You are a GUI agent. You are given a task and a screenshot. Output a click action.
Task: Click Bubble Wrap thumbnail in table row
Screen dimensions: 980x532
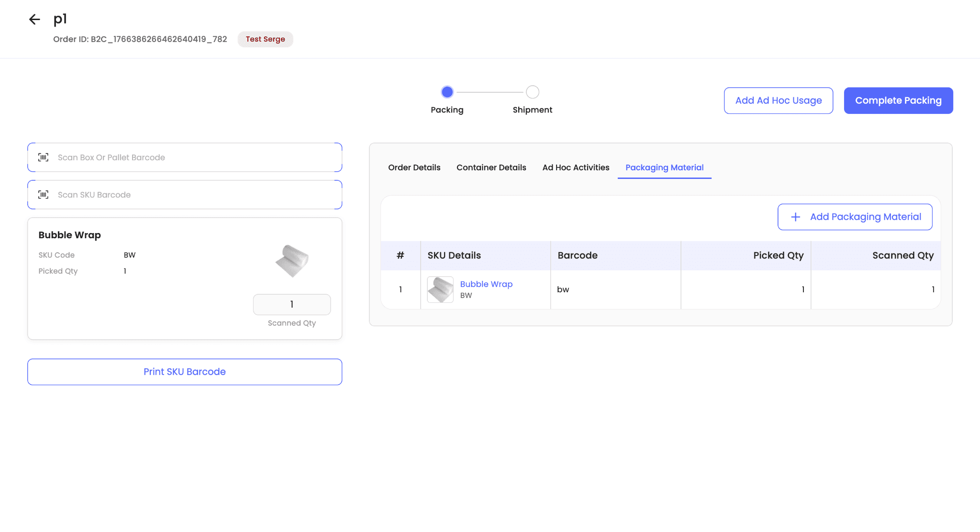click(x=440, y=289)
